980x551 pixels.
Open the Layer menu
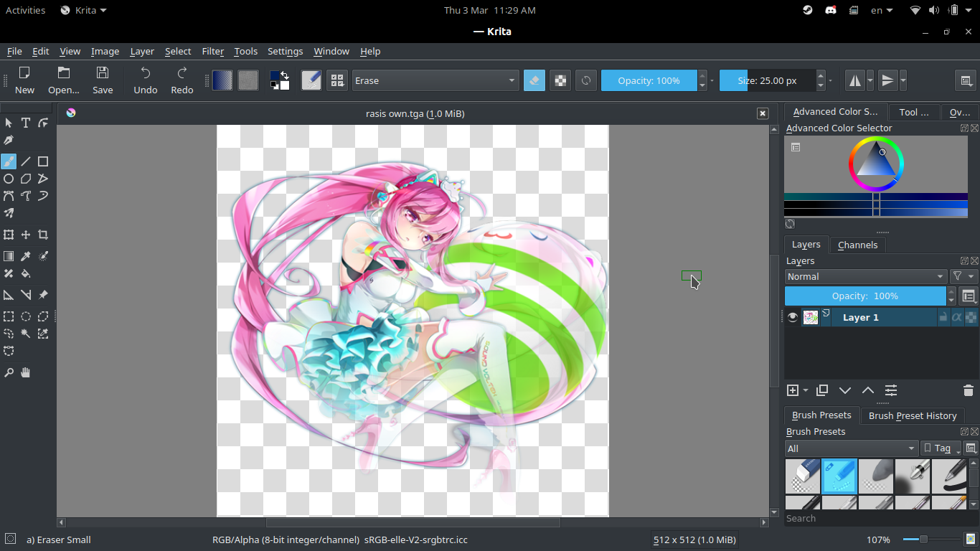click(142, 51)
